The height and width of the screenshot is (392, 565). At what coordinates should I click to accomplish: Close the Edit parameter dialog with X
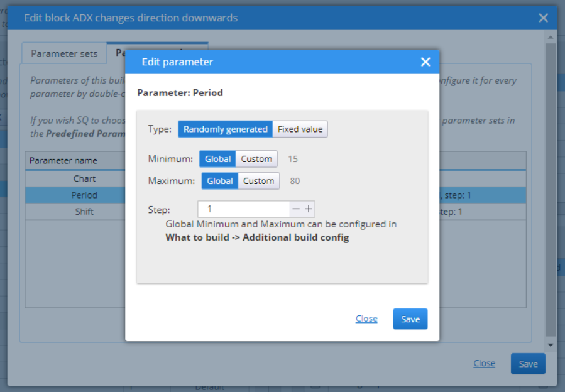(425, 62)
